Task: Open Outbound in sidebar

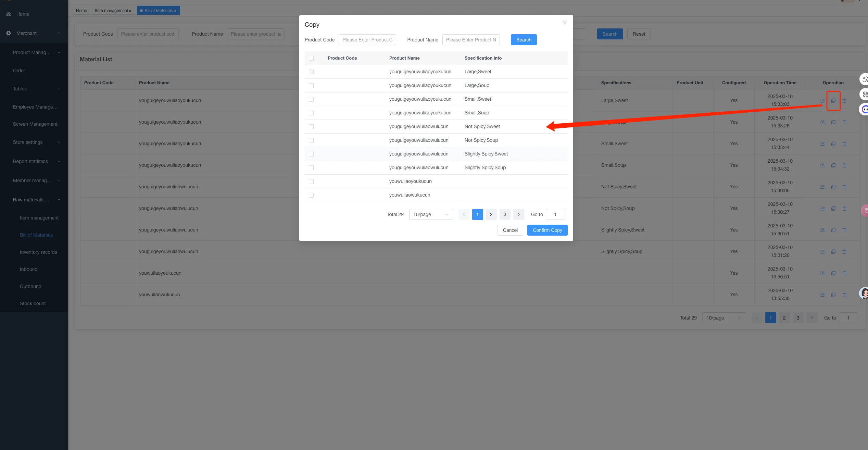Action: 30,286
